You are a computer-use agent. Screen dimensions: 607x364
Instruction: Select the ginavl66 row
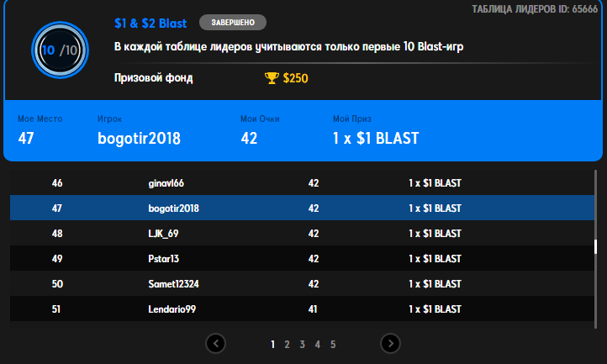303,182
